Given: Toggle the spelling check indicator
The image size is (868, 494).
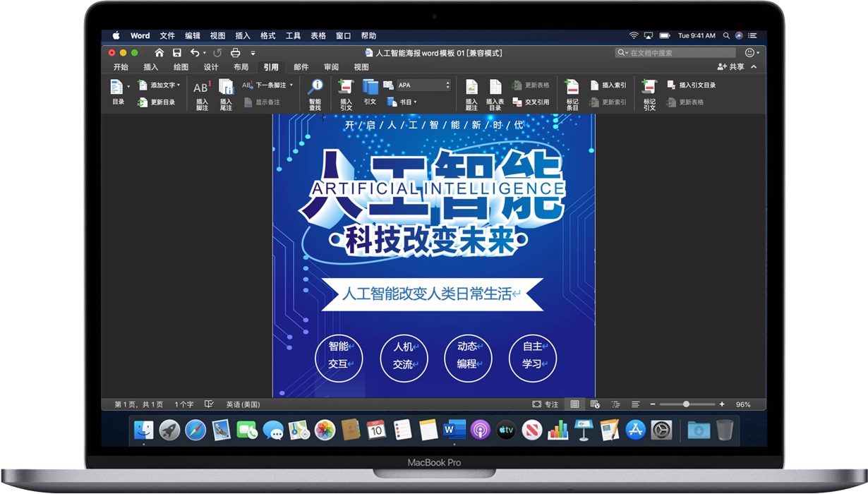Looking at the screenshot, I should [208, 404].
